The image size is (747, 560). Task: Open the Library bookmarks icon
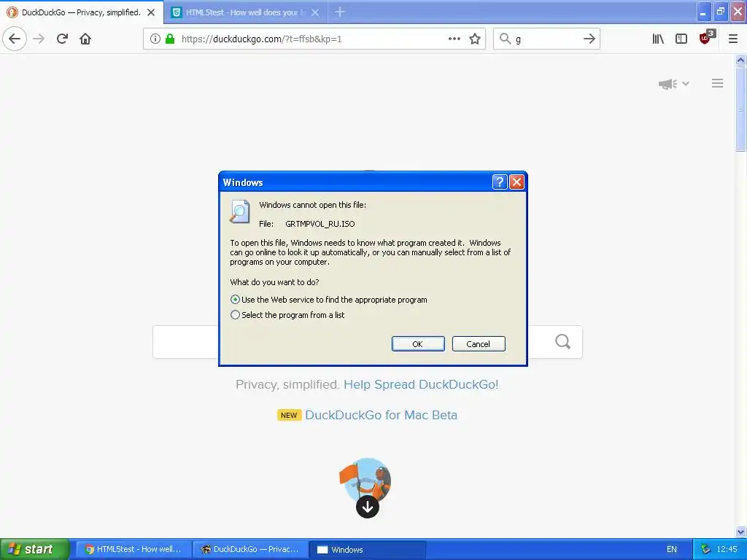(658, 39)
